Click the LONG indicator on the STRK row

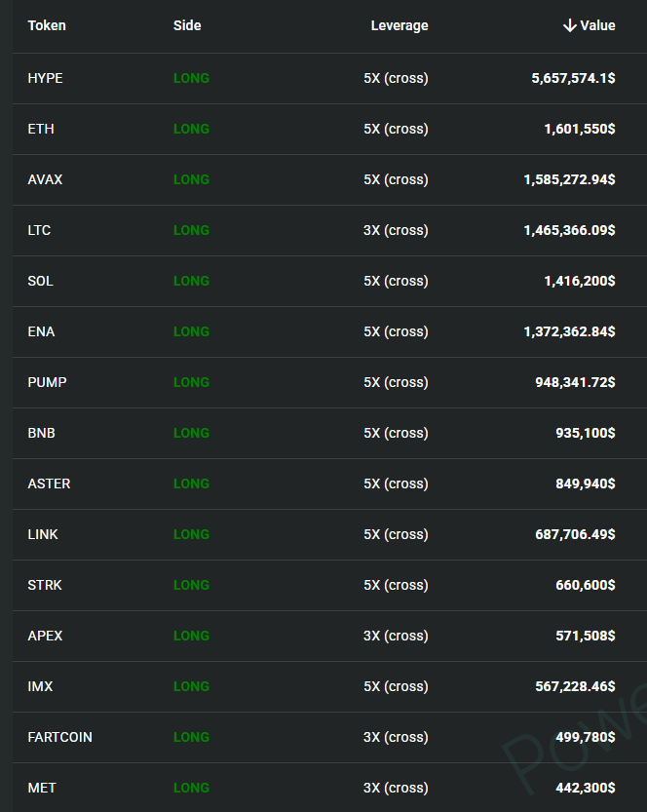191,585
